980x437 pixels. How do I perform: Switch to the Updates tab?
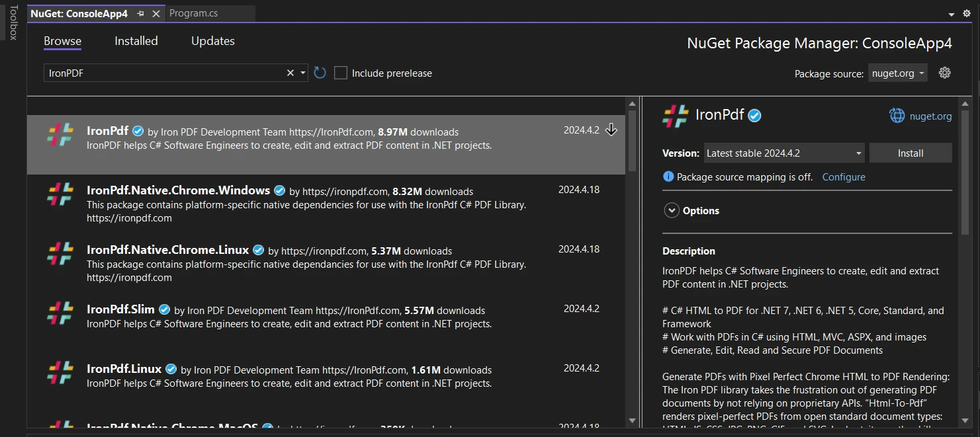tap(212, 41)
